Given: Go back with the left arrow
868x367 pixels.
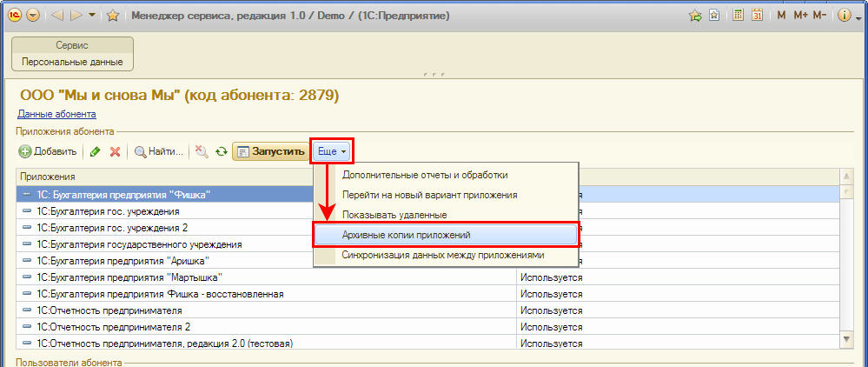Looking at the screenshot, I should (57, 16).
